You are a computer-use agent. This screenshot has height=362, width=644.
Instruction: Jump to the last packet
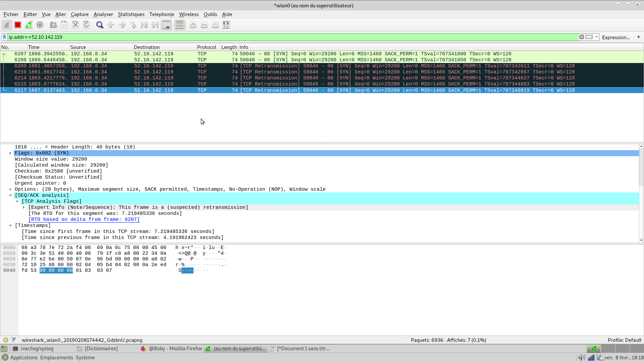pyautogui.click(x=155, y=25)
